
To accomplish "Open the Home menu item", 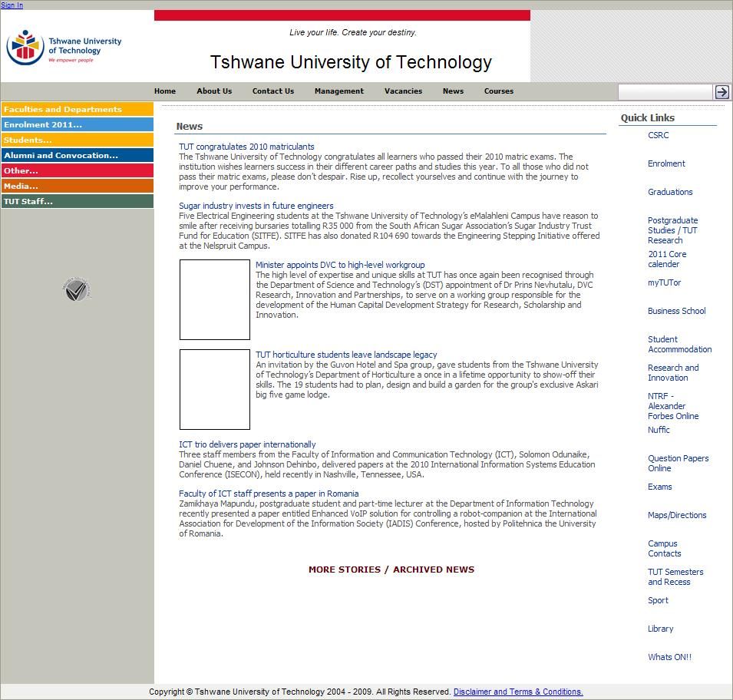I will tap(165, 91).
